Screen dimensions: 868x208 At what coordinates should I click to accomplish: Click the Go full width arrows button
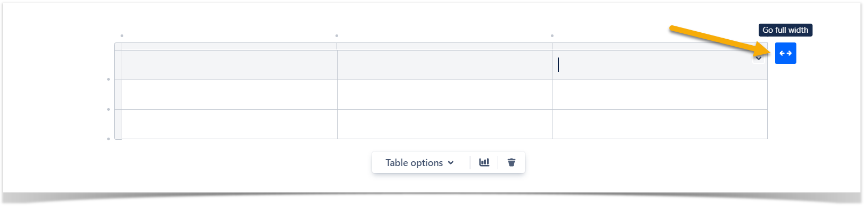click(x=785, y=53)
